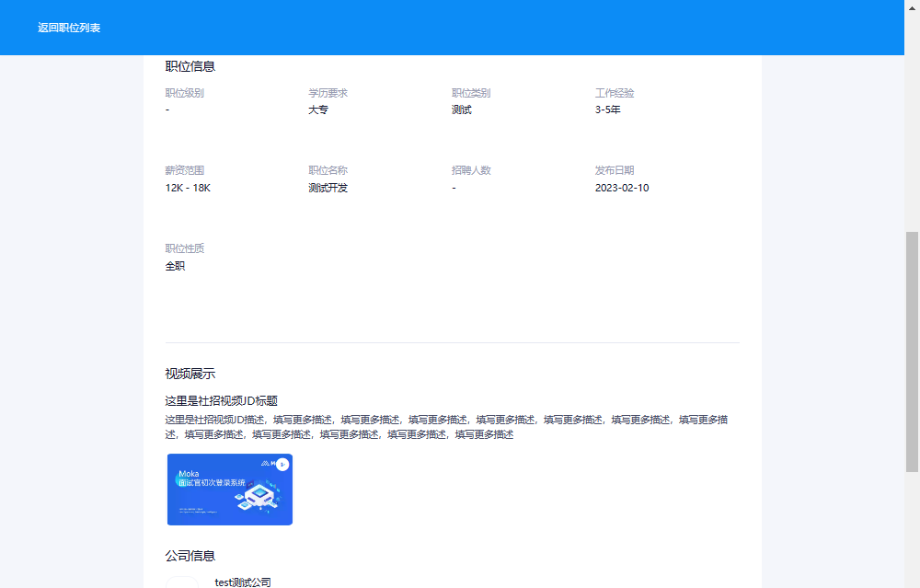Screen dimensions: 920x588
Task: Click the 3-5年 experience value
Action: 608,110
